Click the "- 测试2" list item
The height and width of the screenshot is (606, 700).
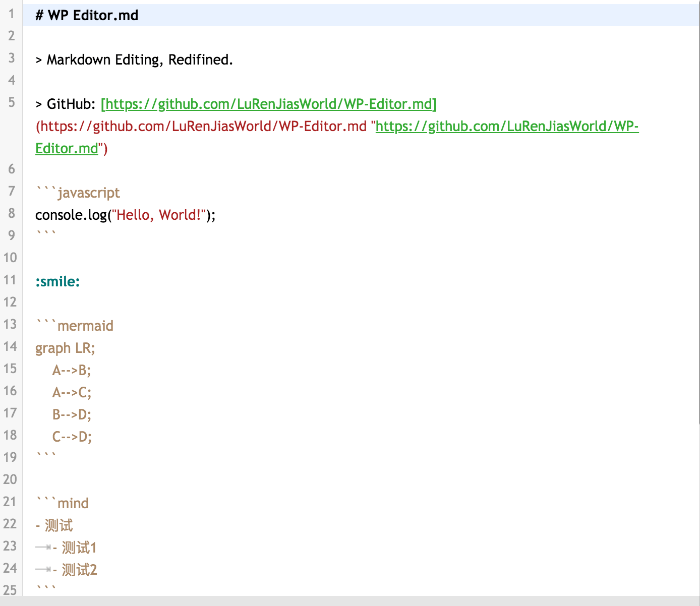coord(75,570)
